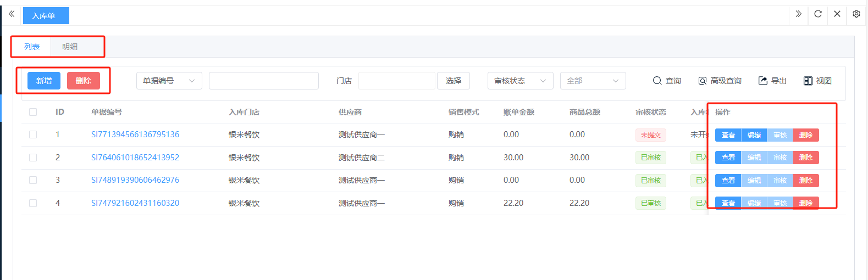
Task: Tick the select-all checkbox in header
Action: [x=33, y=112]
